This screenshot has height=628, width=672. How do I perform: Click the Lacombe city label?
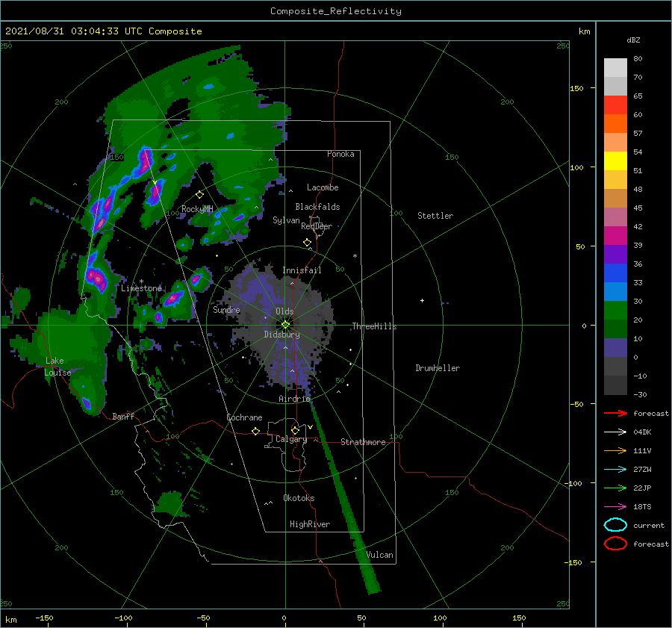323,187
